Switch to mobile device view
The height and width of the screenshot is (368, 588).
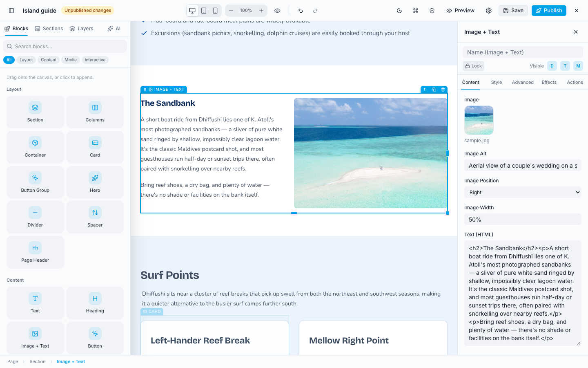[215, 11]
